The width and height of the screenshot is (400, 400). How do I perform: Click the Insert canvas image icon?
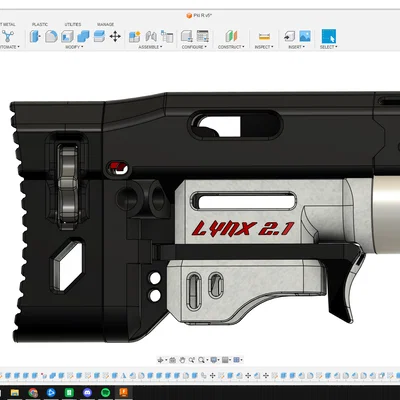point(305,36)
